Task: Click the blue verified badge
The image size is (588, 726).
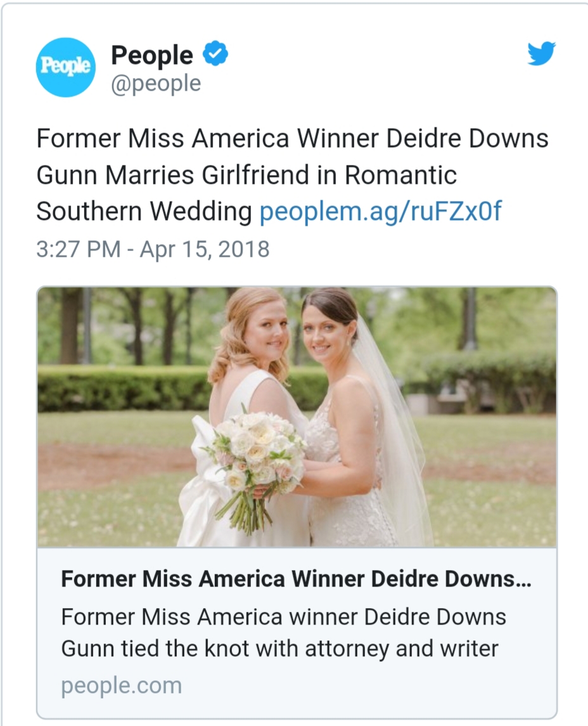Action: [215, 55]
